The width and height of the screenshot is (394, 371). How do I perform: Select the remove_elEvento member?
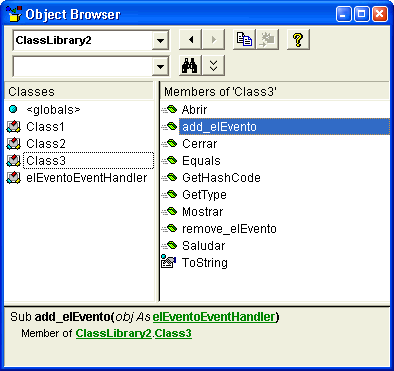pos(229,229)
